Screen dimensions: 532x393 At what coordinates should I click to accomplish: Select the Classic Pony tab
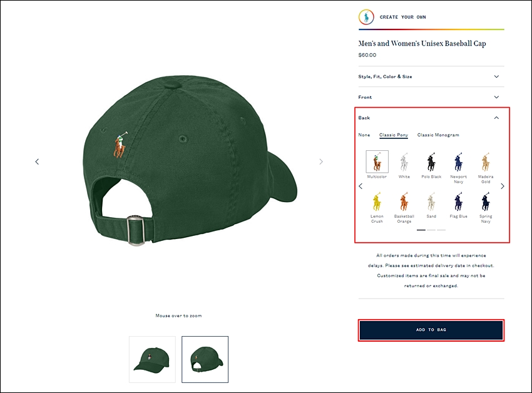(x=394, y=135)
